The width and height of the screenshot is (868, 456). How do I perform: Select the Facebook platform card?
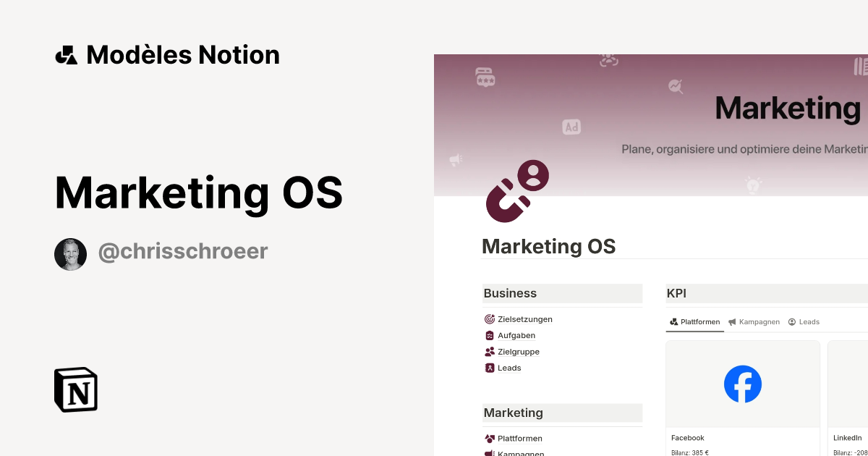pos(743,398)
